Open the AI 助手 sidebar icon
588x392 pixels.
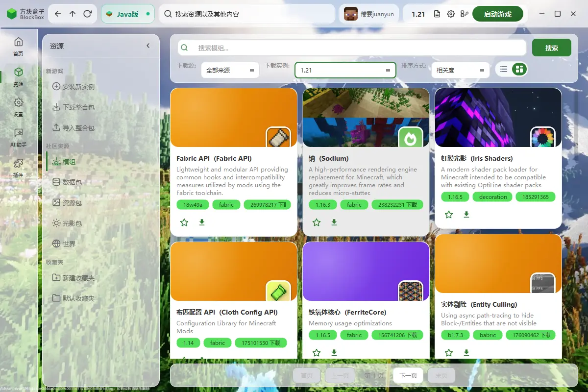(18, 138)
